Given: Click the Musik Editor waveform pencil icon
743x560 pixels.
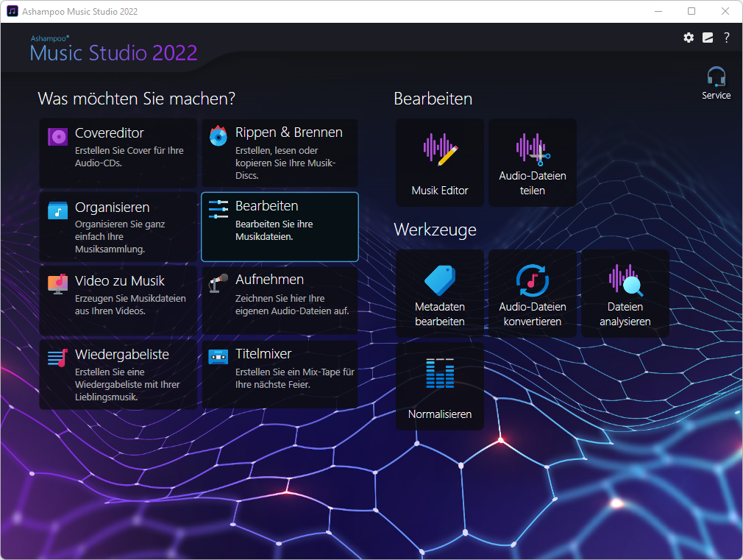Looking at the screenshot, I should pos(440,149).
